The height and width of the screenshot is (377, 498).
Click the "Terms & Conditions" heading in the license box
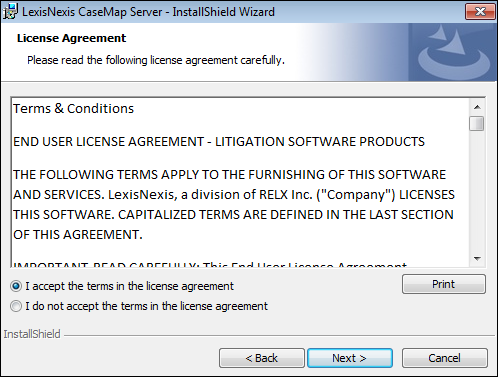73,109
